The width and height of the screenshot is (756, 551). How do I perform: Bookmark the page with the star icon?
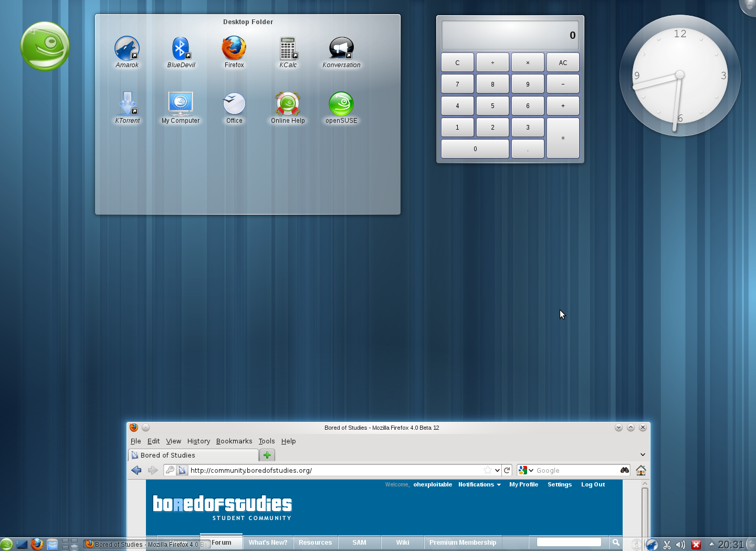488,470
